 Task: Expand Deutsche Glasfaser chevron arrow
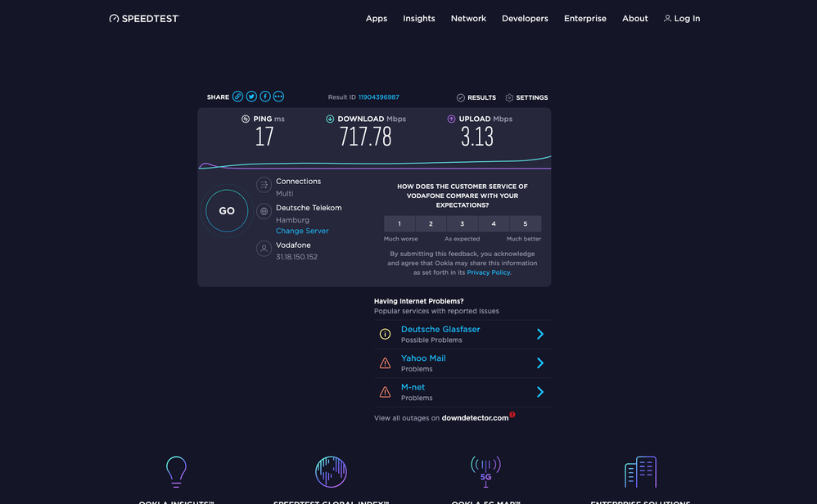coord(540,335)
